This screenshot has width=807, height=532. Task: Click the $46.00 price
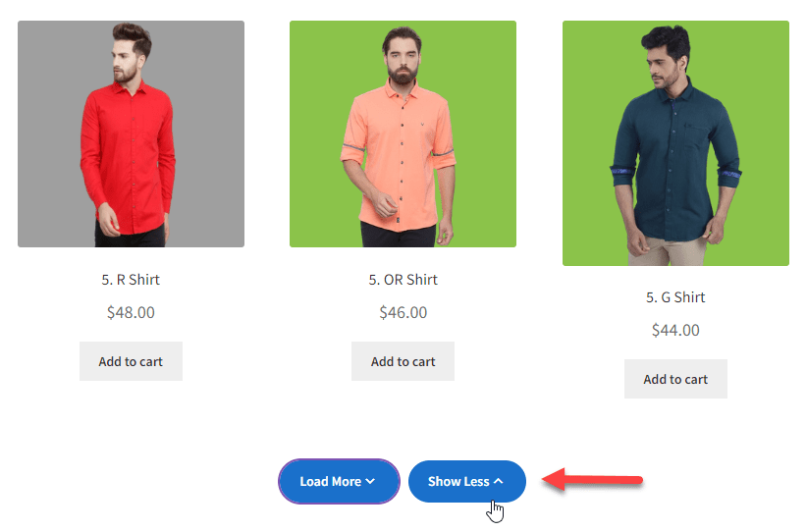[x=403, y=313]
